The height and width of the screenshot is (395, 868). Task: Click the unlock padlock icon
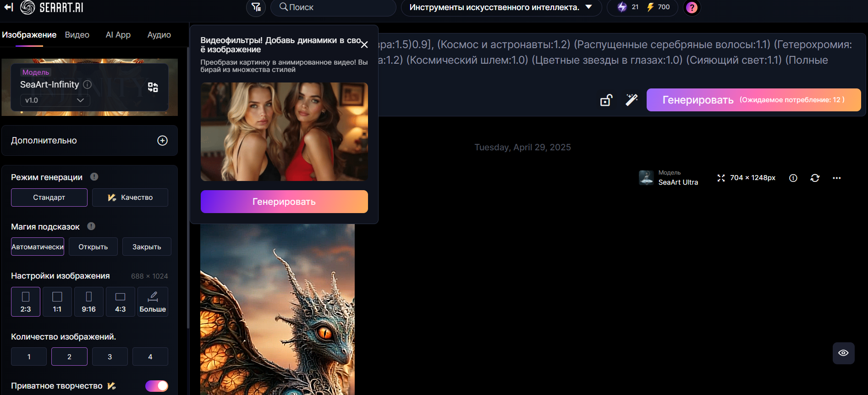(606, 100)
